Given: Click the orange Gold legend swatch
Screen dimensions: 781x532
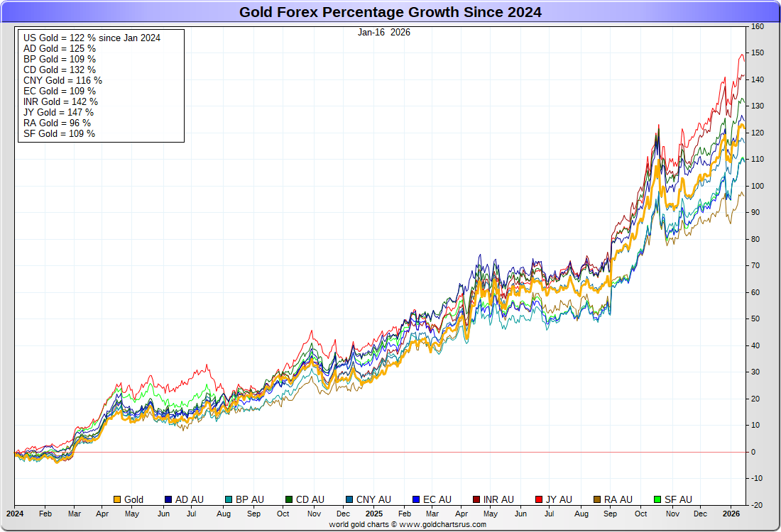Looking at the screenshot, I should [118, 499].
